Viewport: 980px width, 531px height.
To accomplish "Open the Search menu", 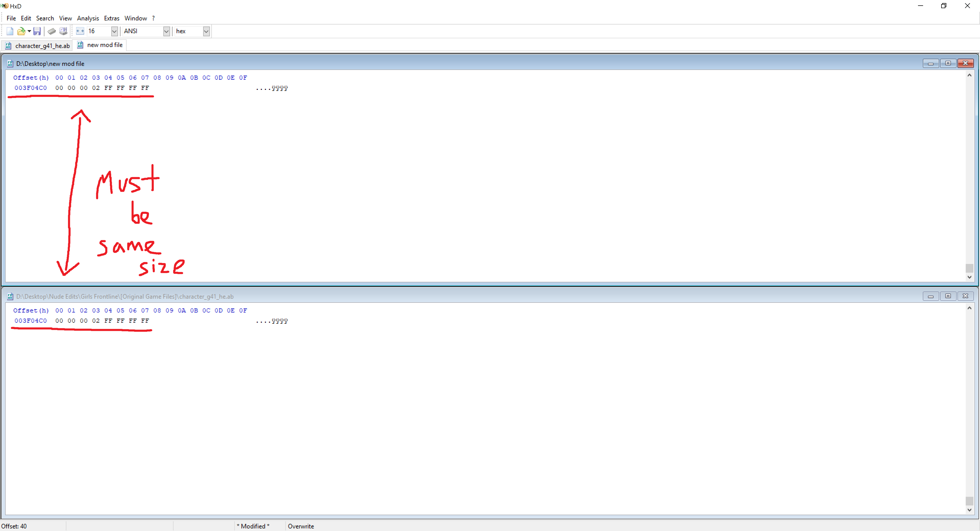I will point(45,18).
